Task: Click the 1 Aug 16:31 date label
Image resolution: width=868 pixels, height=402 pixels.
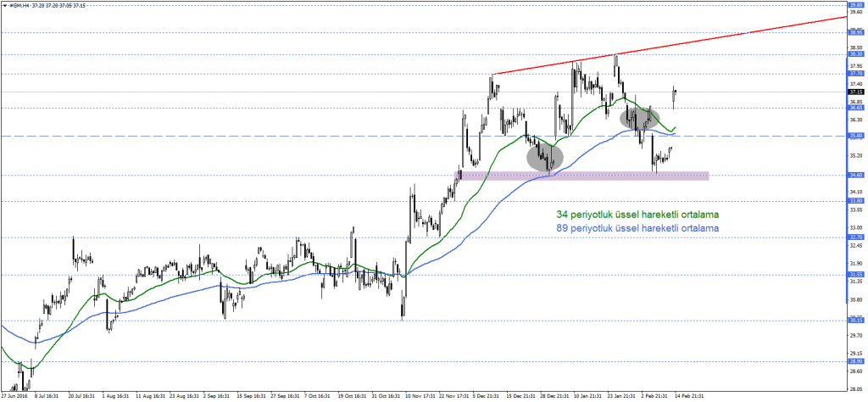Action: (115, 396)
